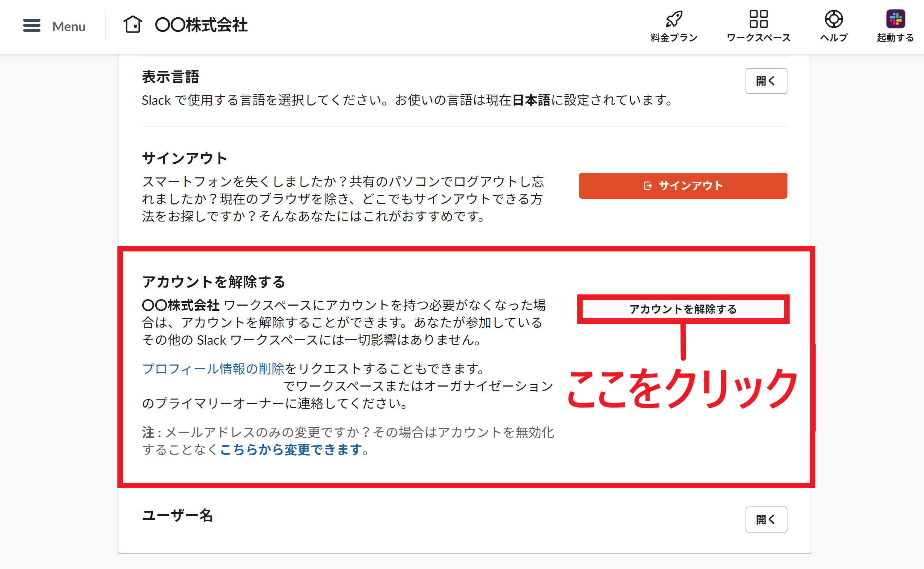Click the アカウントを解除する button

[x=683, y=309]
